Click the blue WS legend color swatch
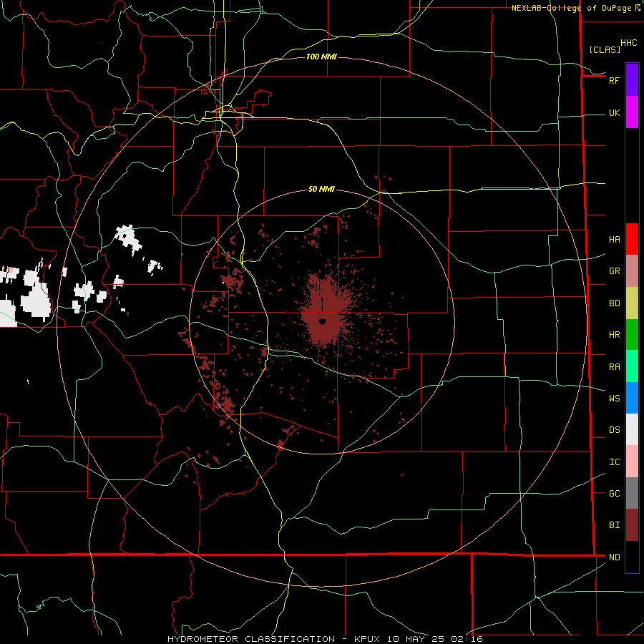 632,398
